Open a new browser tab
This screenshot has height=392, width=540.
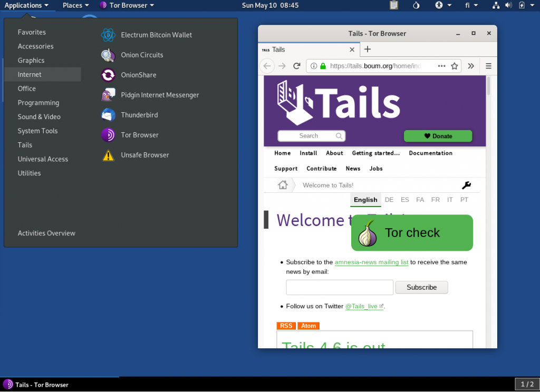368,50
